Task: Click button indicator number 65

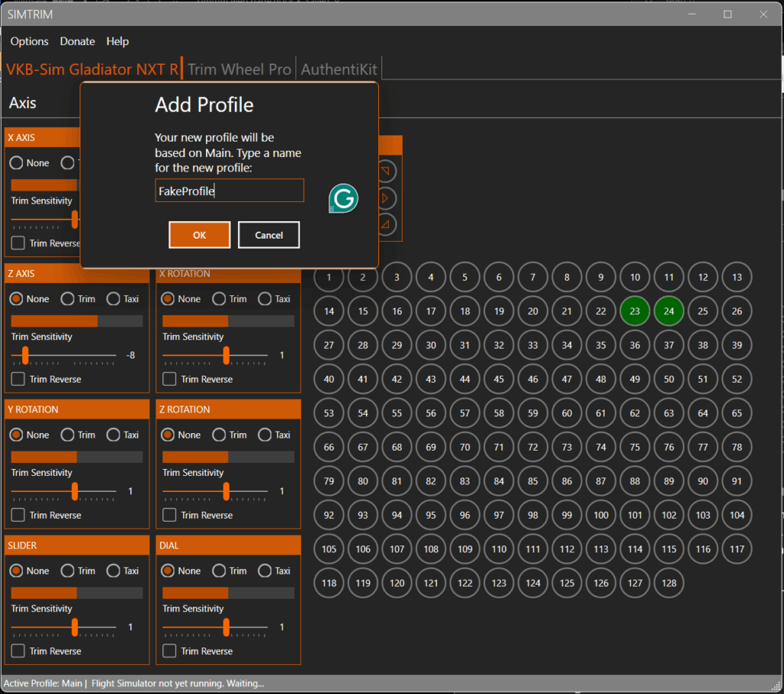Action: tap(737, 412)
